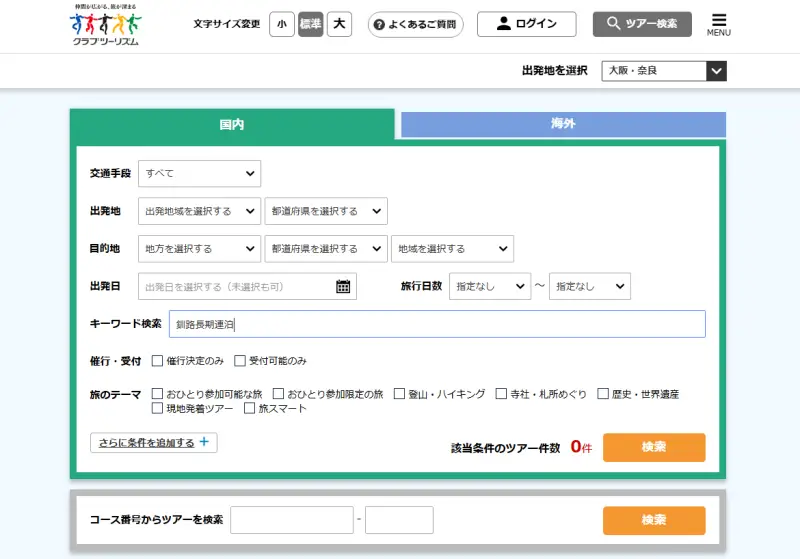The image size is (800, 559).
Task: Click the 出発日 date input field
Action: coord(247,287)
